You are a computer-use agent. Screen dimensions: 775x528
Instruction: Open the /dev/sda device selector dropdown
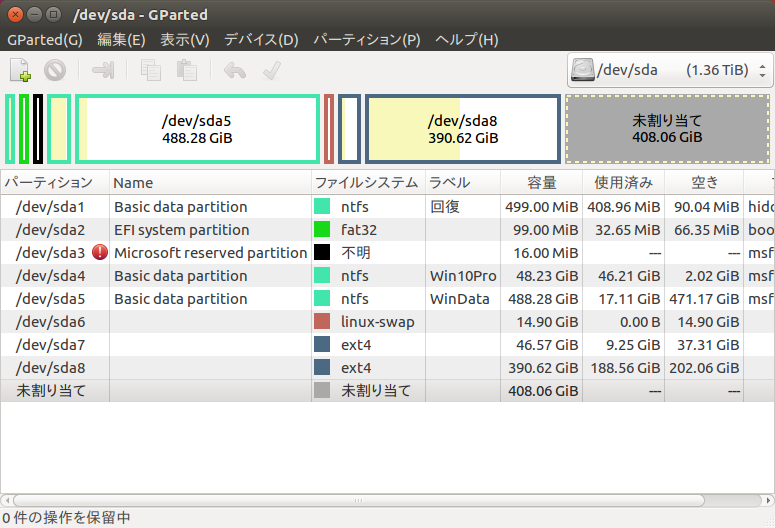tap(669, 71)
